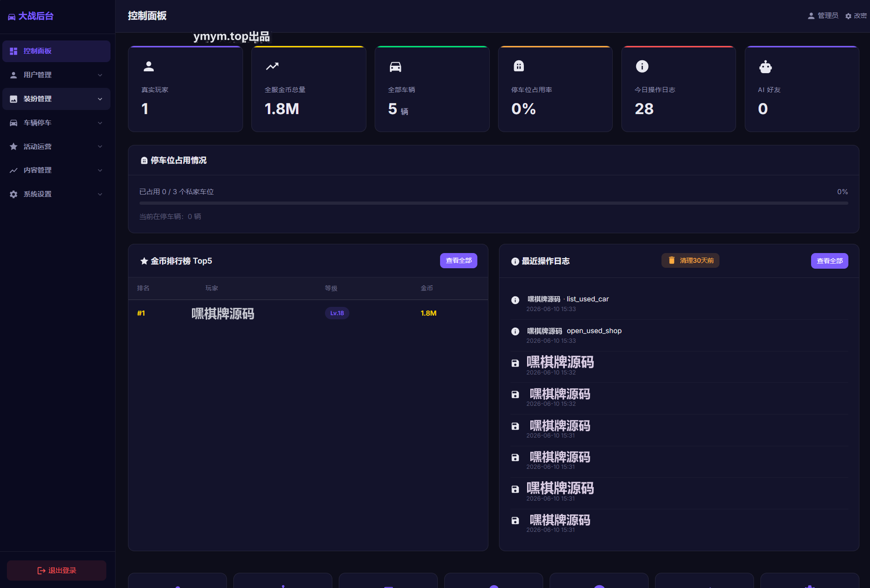Expand the 装扮管理 menu chevron

coord(100,99)
